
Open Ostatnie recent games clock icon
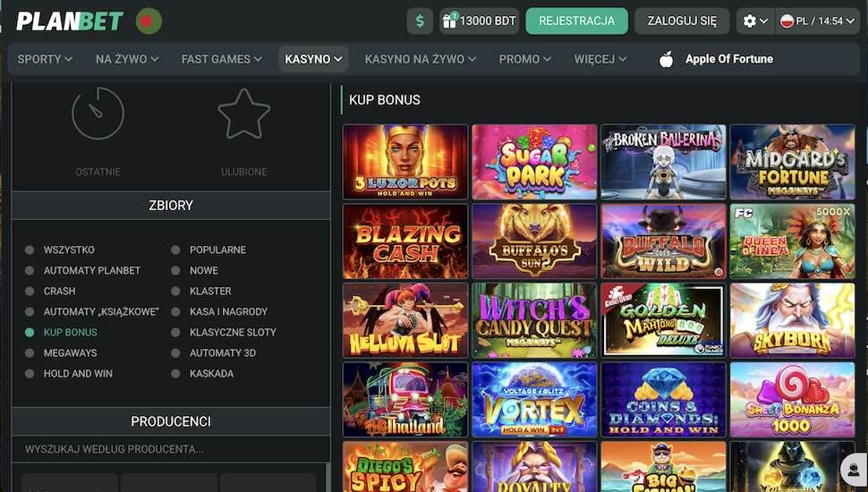tap(98, 114)
